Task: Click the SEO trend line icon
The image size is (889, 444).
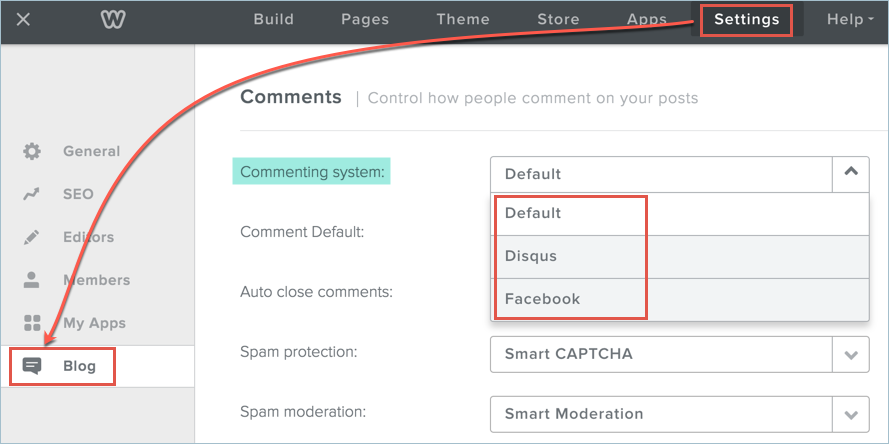Action: pos(32,194)
